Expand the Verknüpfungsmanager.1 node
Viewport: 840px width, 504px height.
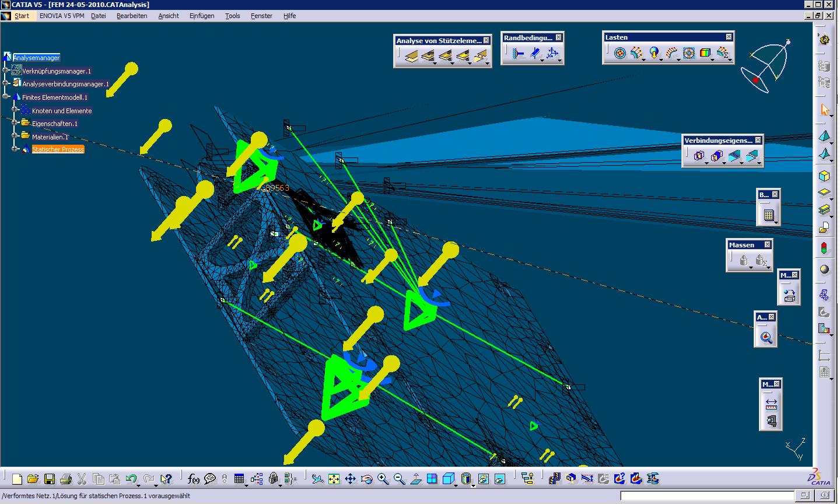pyautogui.click(x=6, y=71)
